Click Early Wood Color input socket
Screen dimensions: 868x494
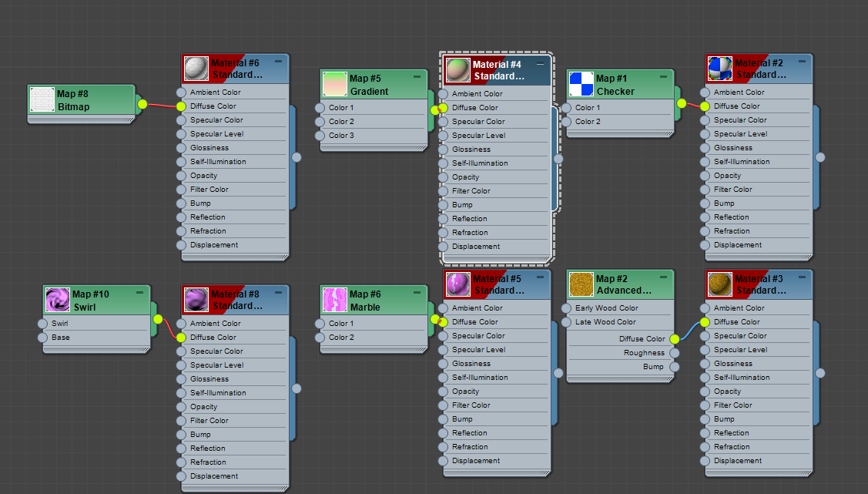566,308
